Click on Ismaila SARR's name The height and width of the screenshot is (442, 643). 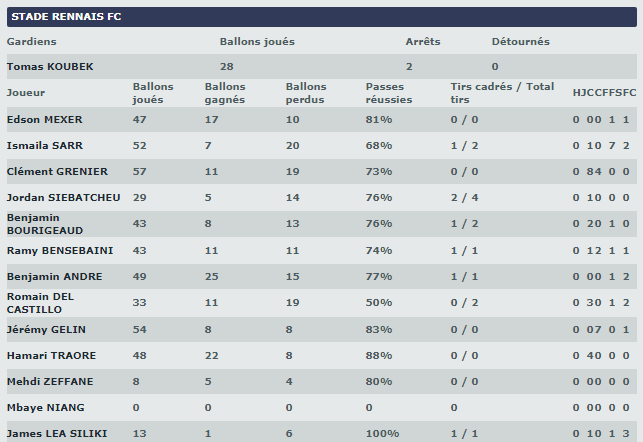(44, 146)
